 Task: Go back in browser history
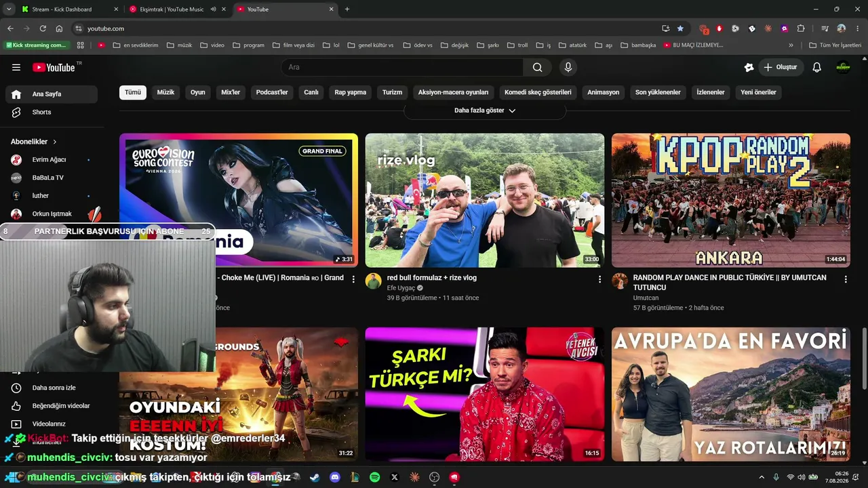click(10, 28)
